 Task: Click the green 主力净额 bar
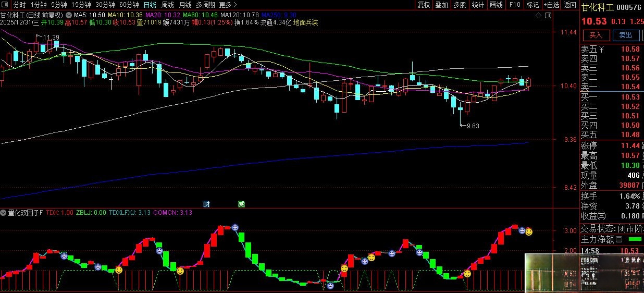pyautogui.click(x=635, y=239)
